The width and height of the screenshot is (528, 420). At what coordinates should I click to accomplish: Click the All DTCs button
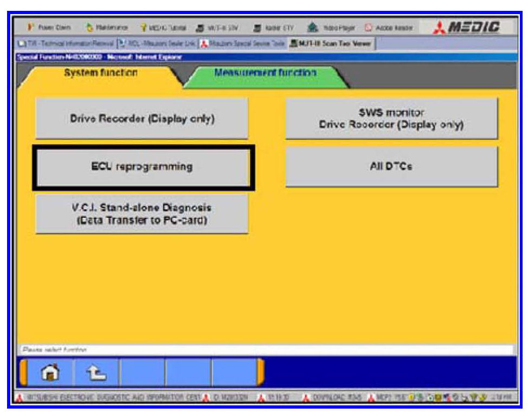pyautogui.click(x=391, y=167)
